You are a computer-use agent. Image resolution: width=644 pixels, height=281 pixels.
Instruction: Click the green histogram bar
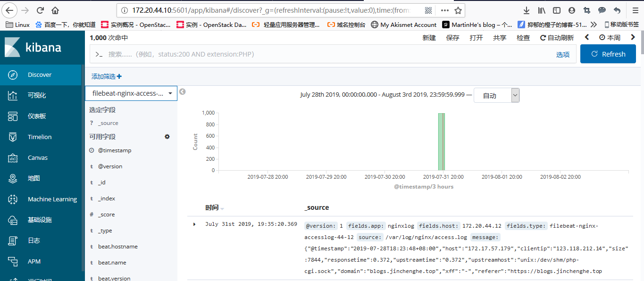[x=441, y=141]
